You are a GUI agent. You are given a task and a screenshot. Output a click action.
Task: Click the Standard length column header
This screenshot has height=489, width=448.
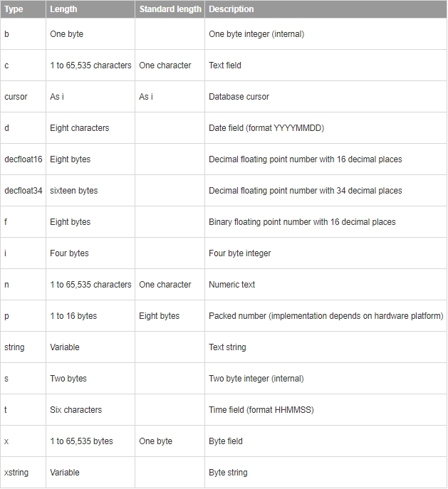tap(170, 9)
